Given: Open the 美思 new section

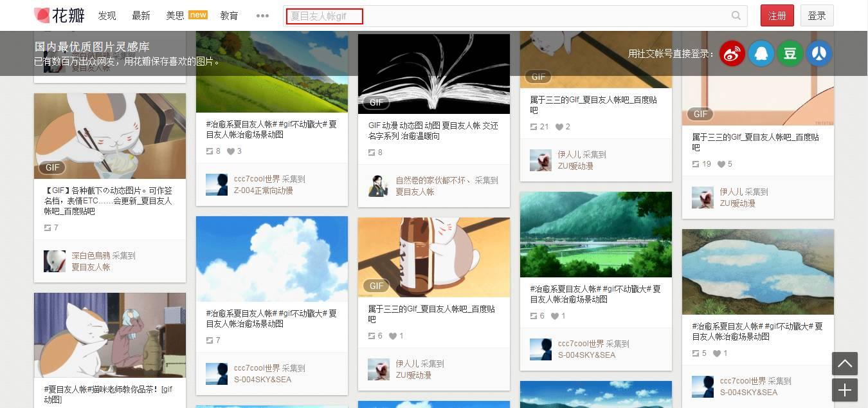Looking at the screenshot, I should [x=186, y=15].
